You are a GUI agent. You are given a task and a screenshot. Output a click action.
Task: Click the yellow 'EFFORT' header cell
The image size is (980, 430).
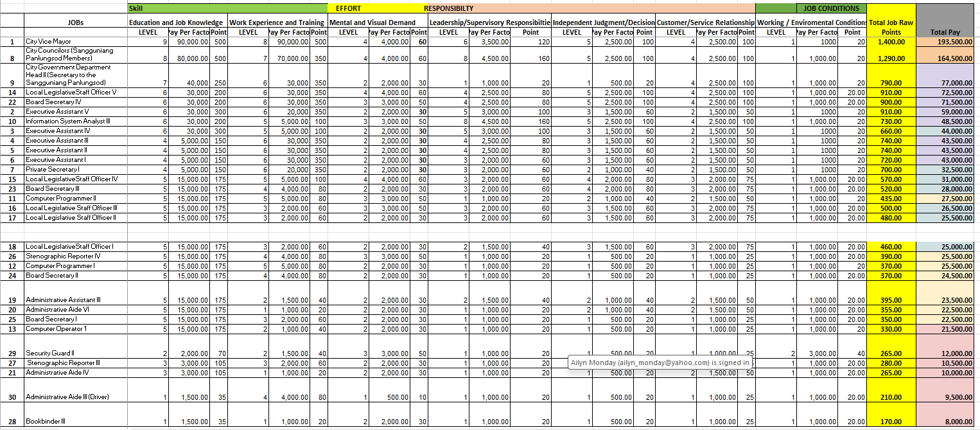click(x=375, y=8)
